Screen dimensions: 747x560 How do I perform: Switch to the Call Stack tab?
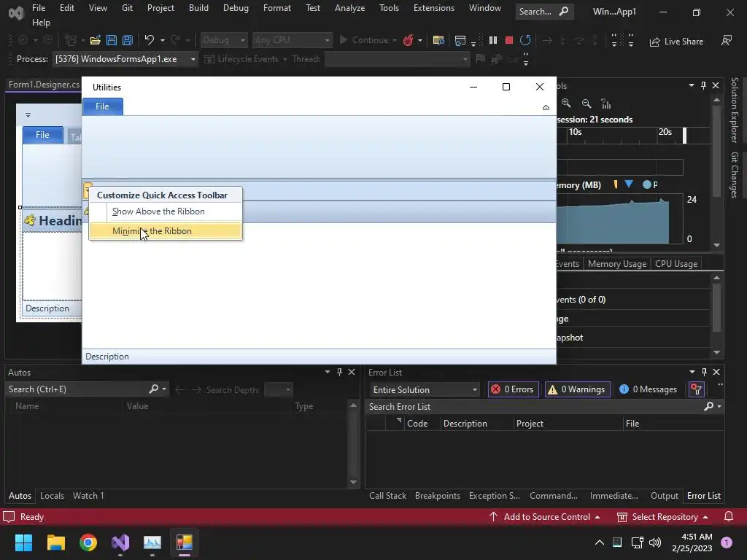[388, 496]
